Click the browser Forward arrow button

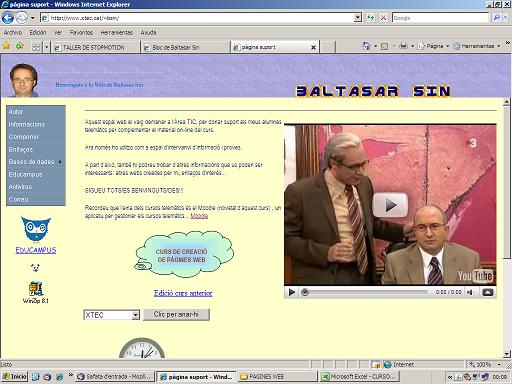click(22, 18)
